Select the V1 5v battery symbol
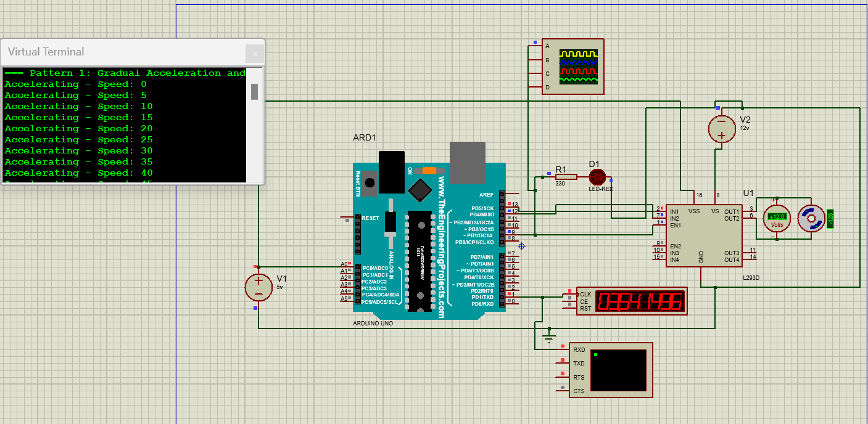Image resolution: width=868 pixels, height=424 pixels. (258, 287)
